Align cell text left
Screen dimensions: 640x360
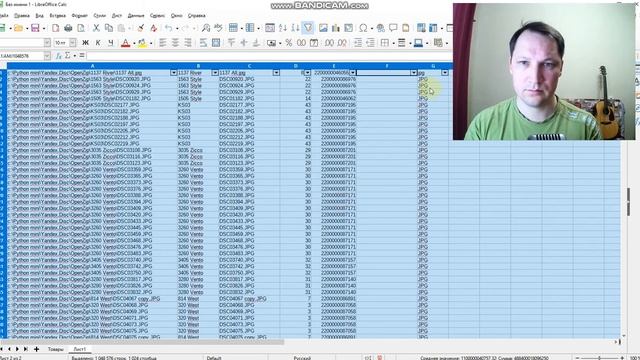(x=162, y=42)
